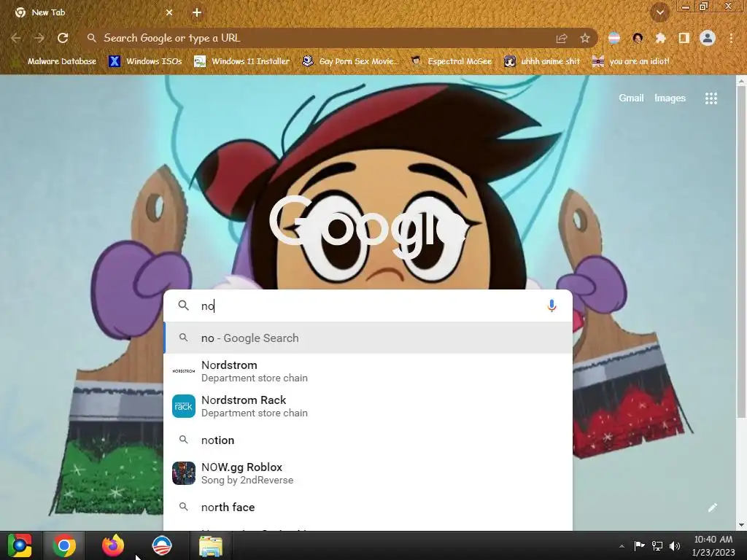Close the New Tab tab
Screen dimensions: 747x560
tap(169, 13)
